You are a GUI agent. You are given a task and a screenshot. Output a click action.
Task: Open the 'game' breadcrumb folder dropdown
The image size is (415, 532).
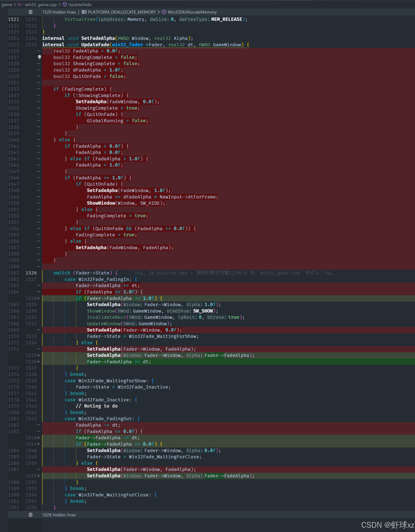[7, 5]
